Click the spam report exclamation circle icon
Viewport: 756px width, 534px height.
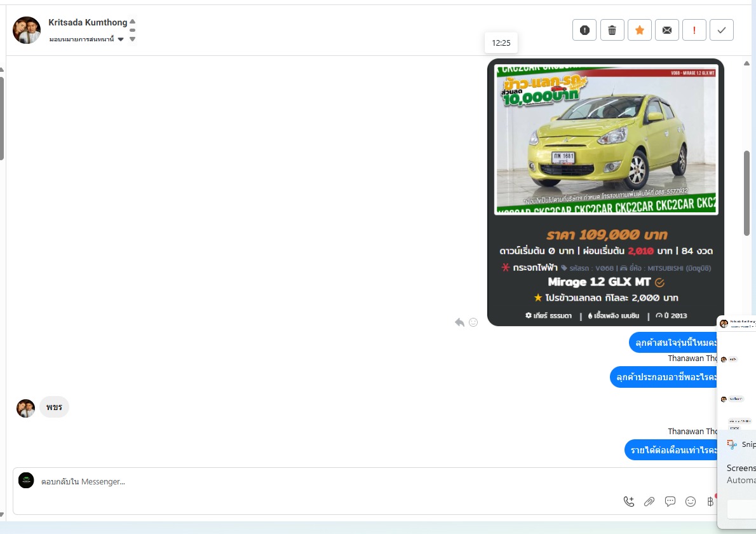pyautogui.click(x=584, y=30)
